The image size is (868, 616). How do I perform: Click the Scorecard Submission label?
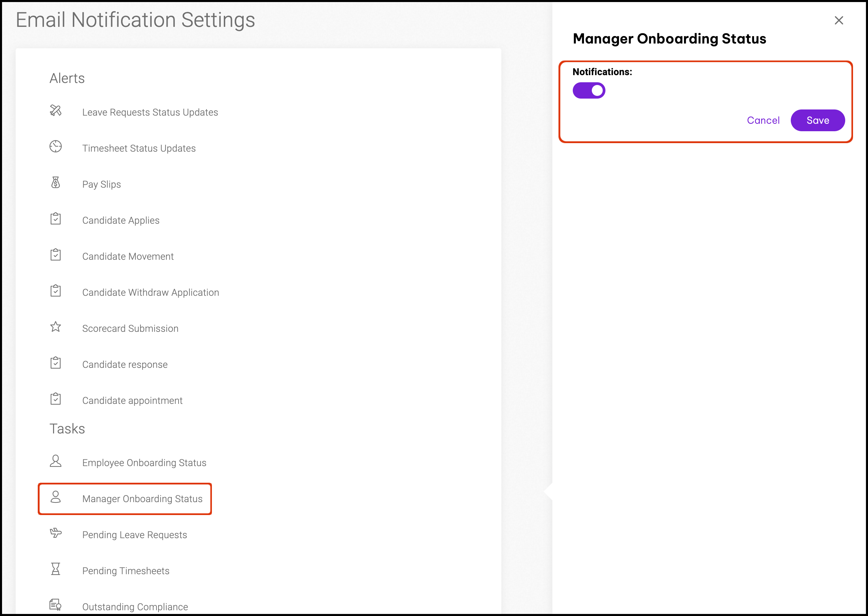pyautogui.click(x=130, y=328)
